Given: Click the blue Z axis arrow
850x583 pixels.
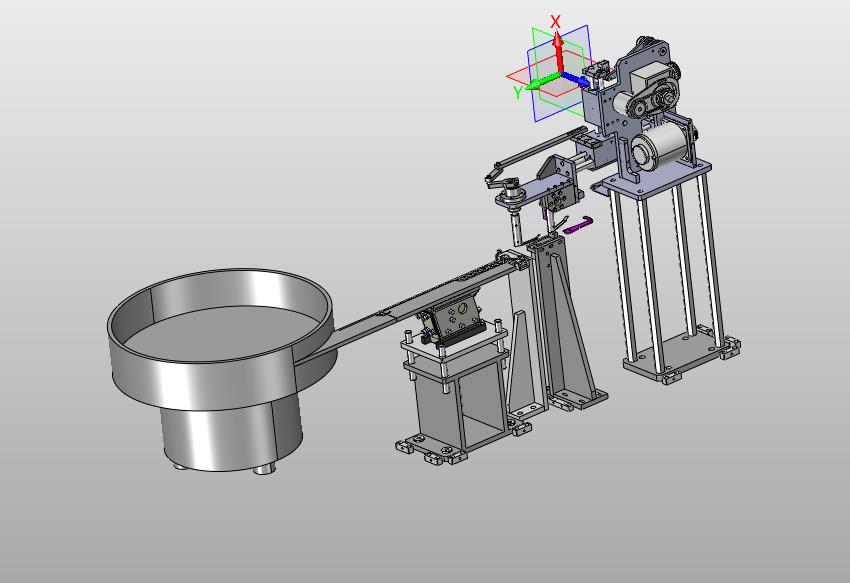Looking at the screenshot, I should (576, 79).
